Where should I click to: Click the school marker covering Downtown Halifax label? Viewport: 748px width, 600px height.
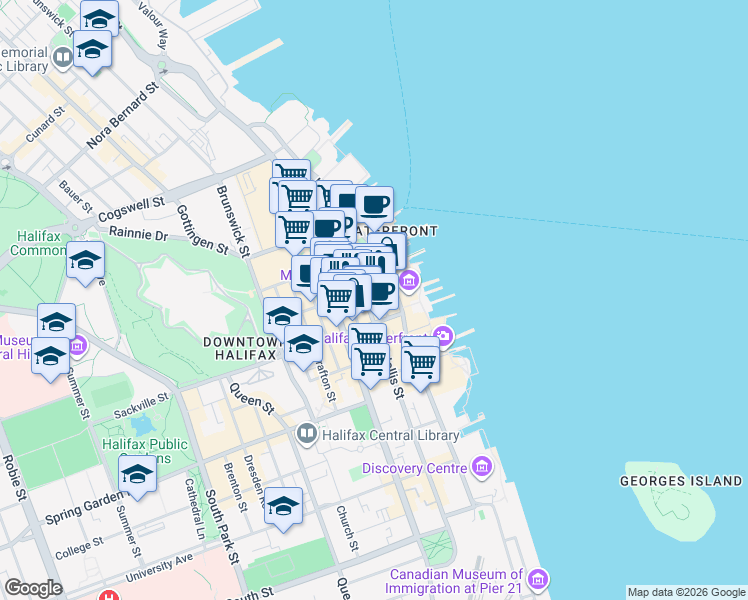303,347
